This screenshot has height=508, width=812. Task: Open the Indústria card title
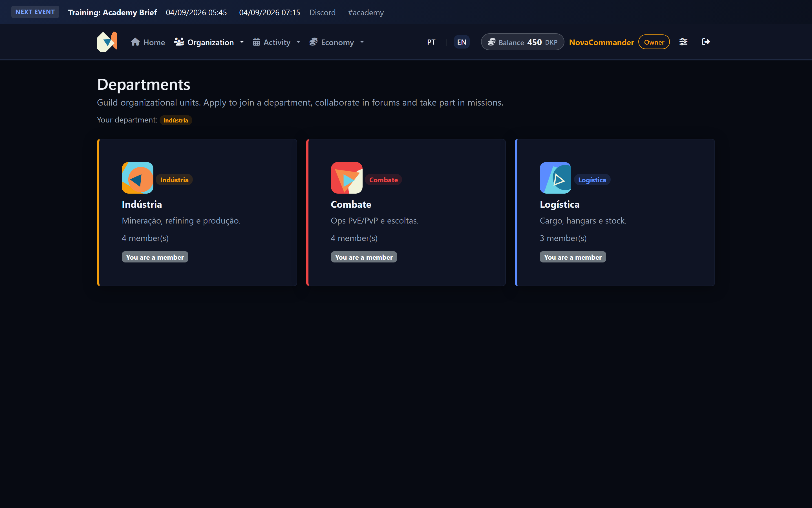click(x=142, y=204)
